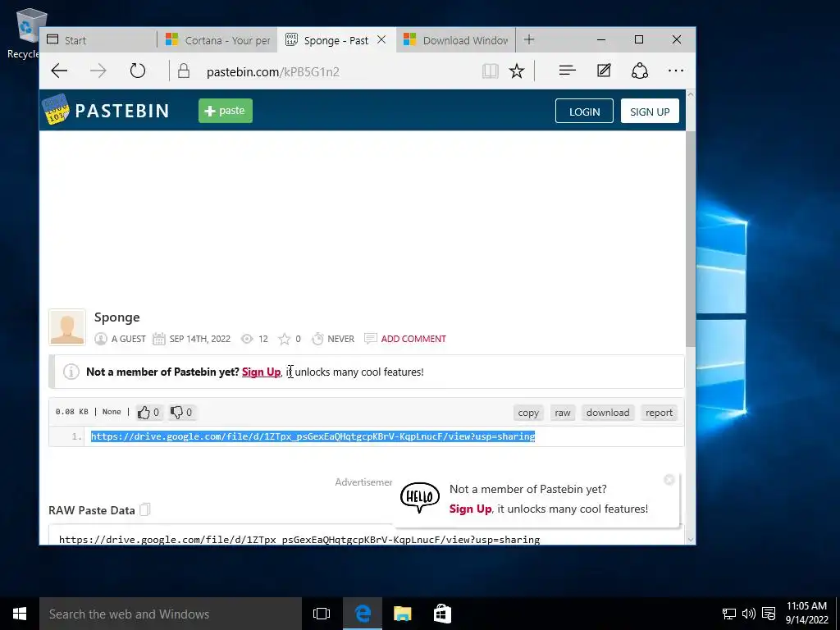Viewport: 840px width, 630px height.
Task: Click the guest avatar thumbnail next to Sponge
Action: [x=67, y=326]
